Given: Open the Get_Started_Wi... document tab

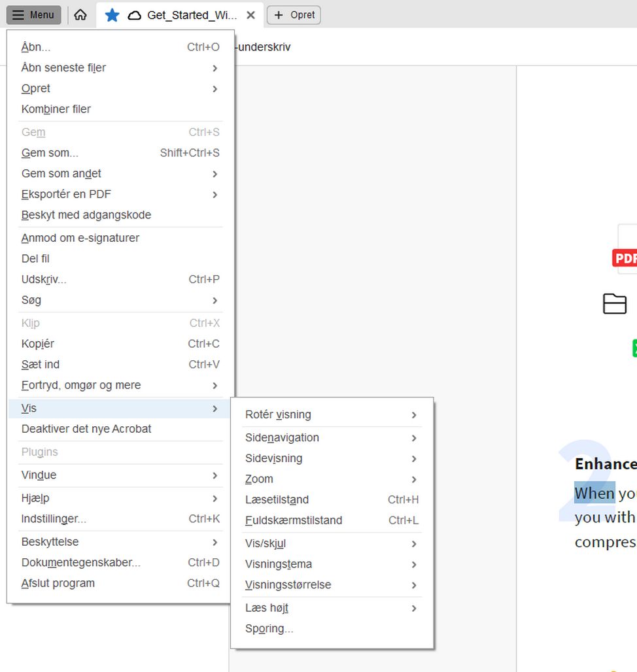Looking at the screenshot, I should coord(180,15).
